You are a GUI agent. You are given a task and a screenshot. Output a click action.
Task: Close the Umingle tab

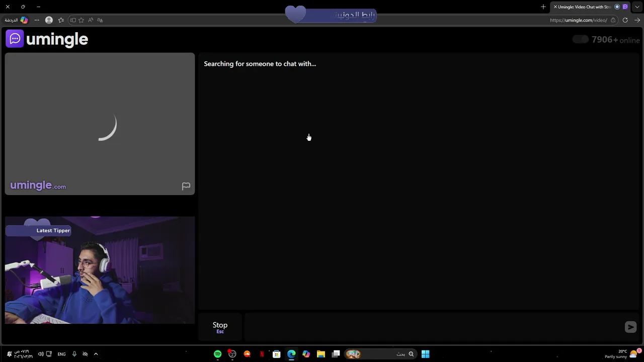(555, 7)
